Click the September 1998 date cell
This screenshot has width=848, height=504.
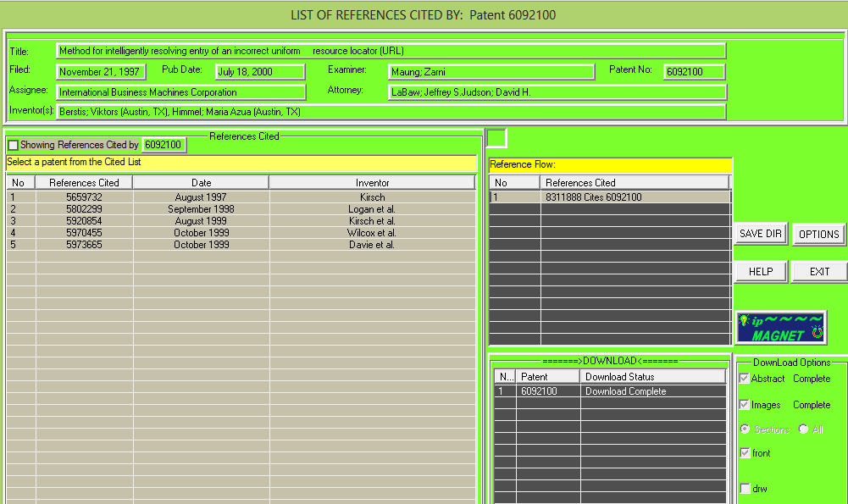click(x=201, y=209)
